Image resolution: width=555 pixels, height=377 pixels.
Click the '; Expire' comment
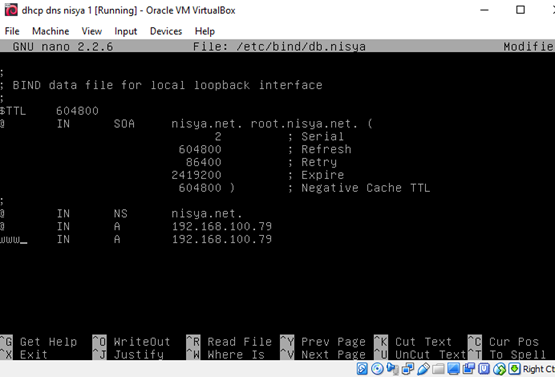tap(315, 175)
